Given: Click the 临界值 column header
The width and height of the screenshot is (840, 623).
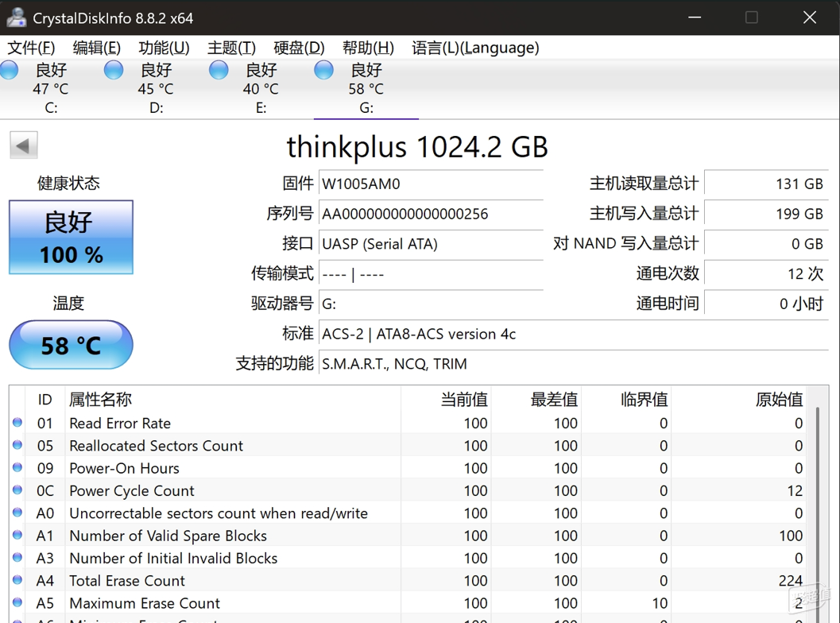Looking at the screenshot, I should click(626, 399).
